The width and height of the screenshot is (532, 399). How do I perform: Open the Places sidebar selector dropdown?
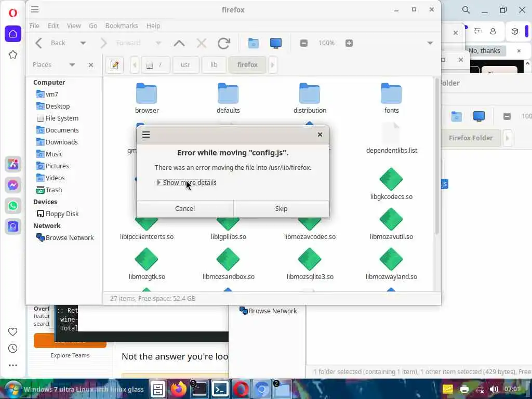point(72,65)
